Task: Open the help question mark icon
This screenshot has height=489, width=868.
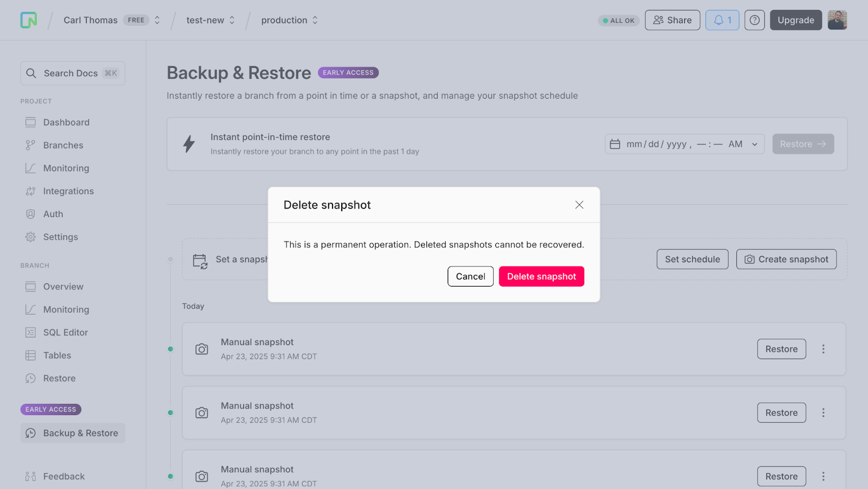Action: (x=754, y=20)
